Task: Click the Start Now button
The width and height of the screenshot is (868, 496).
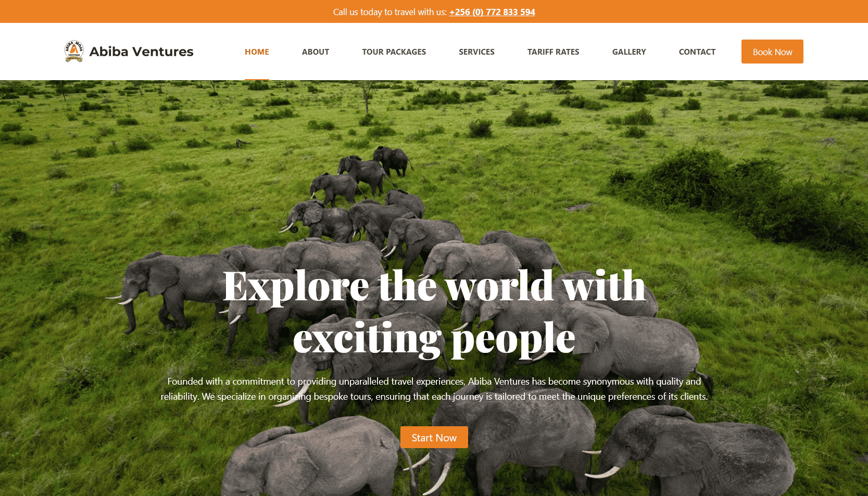Action: click(434, 437)
